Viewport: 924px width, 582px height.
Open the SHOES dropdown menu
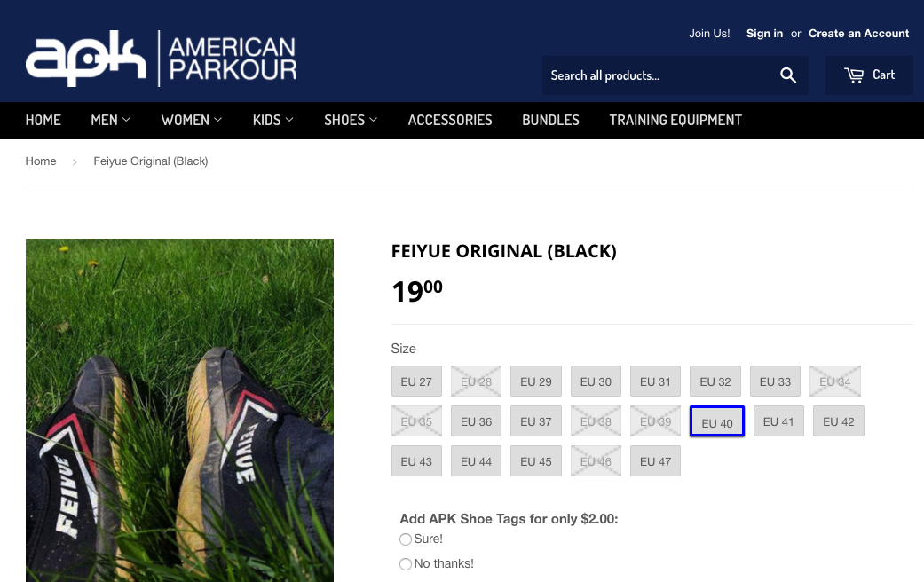click(x=351, y=120)
